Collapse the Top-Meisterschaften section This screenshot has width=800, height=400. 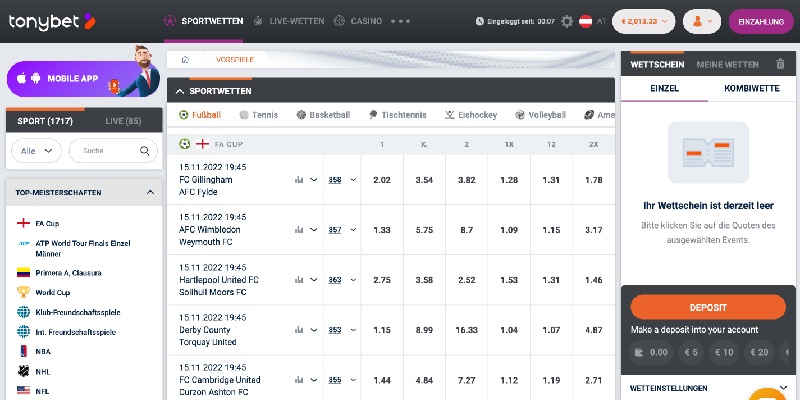pyautogui.click(x=150, y=192)
